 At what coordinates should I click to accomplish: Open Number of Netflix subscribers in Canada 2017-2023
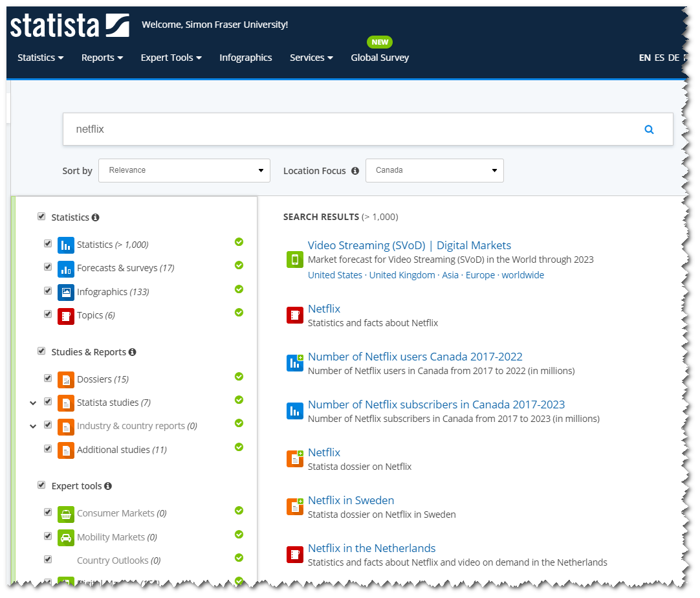pos(436,404)
